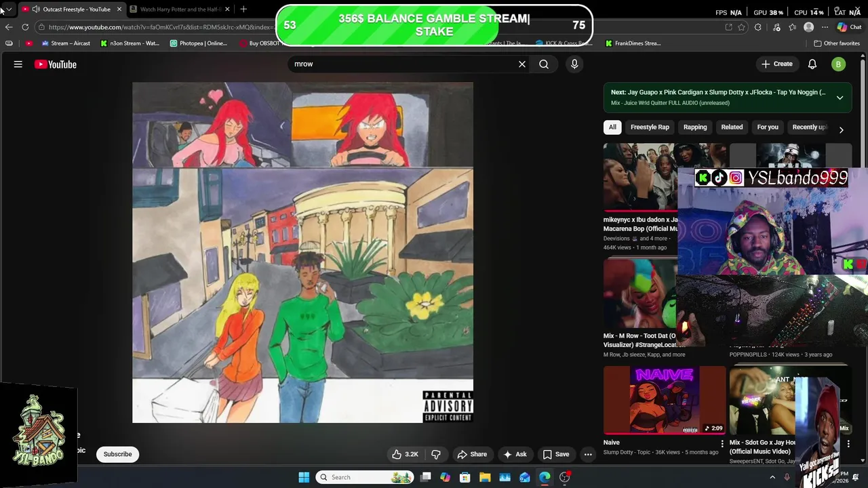Click the Windows taskbar search box
This screenshot has width=868, height=488.
365,477
